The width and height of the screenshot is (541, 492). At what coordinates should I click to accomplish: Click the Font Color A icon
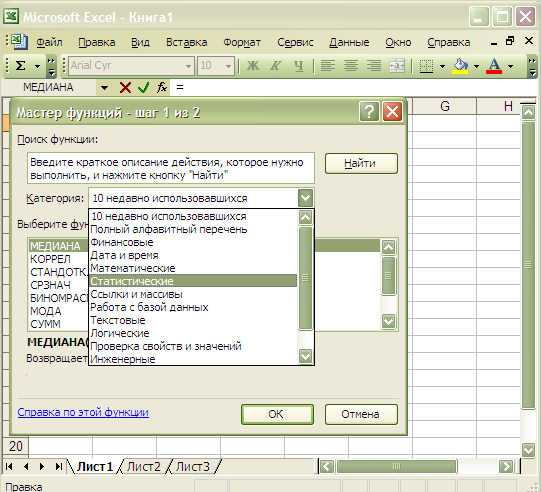point(494,66)
